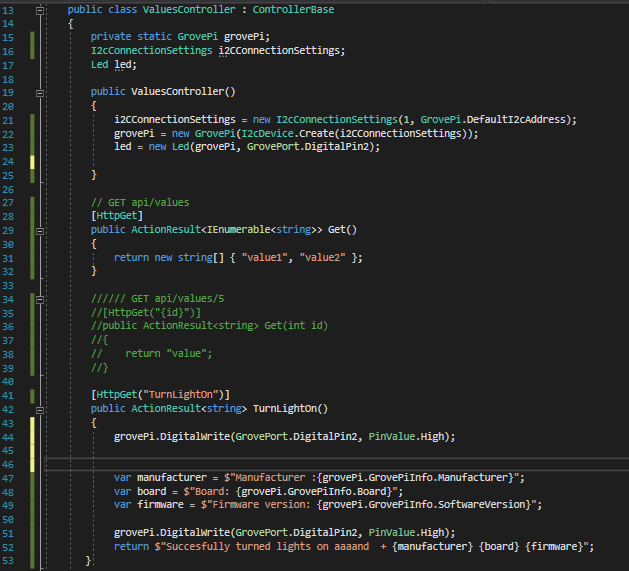Screen dimensions: 629x571
Task: Click the [HttpGet("TurnLightOn")] attribute
Action: [160, 395]
